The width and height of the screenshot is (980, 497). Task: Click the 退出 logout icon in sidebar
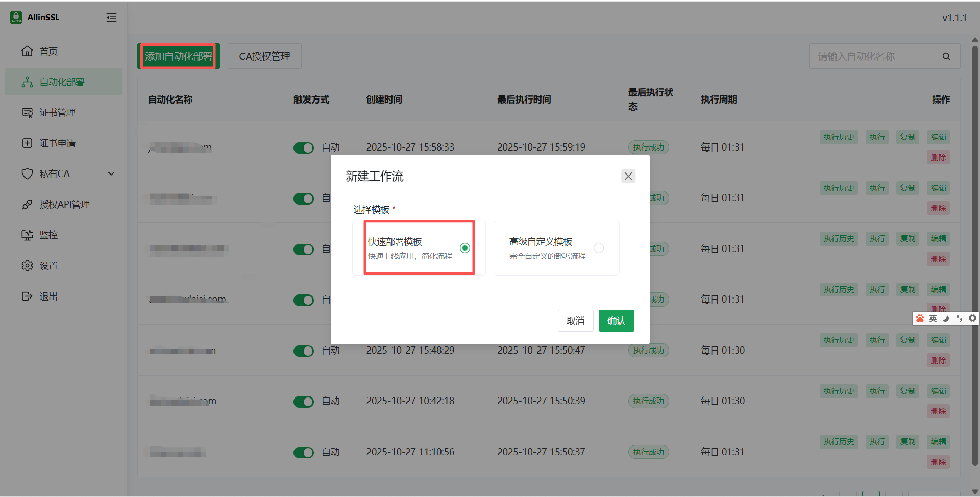coord(27,296)
